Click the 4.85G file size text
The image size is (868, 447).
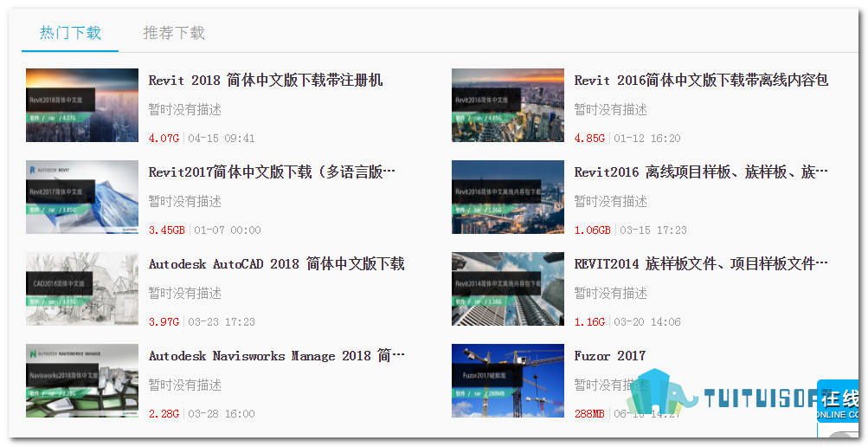tap(589, 138)
